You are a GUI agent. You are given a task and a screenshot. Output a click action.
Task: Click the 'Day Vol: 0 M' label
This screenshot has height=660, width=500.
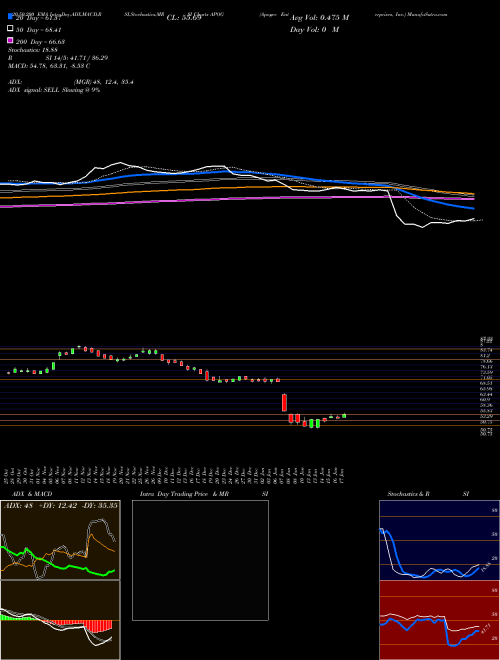(x=314, y=30)
